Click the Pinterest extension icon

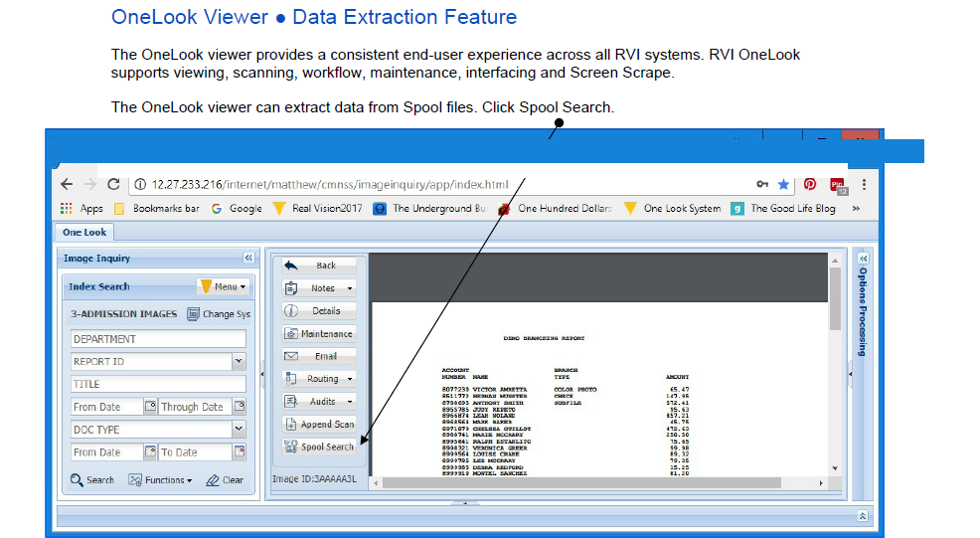point(810,184)
